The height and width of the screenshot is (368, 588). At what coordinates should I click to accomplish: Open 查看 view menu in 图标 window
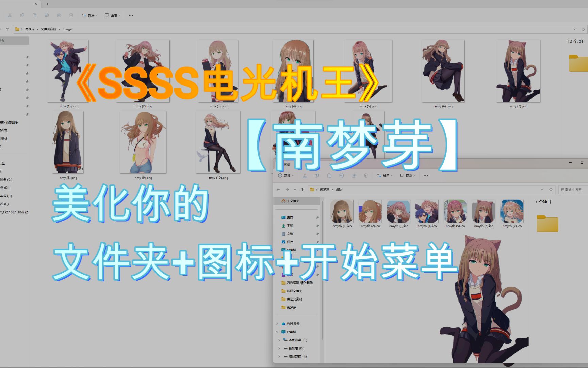[408, 175]
